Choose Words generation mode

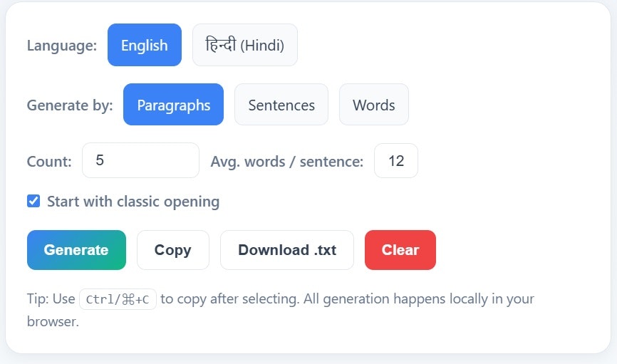tap(374, 104)
